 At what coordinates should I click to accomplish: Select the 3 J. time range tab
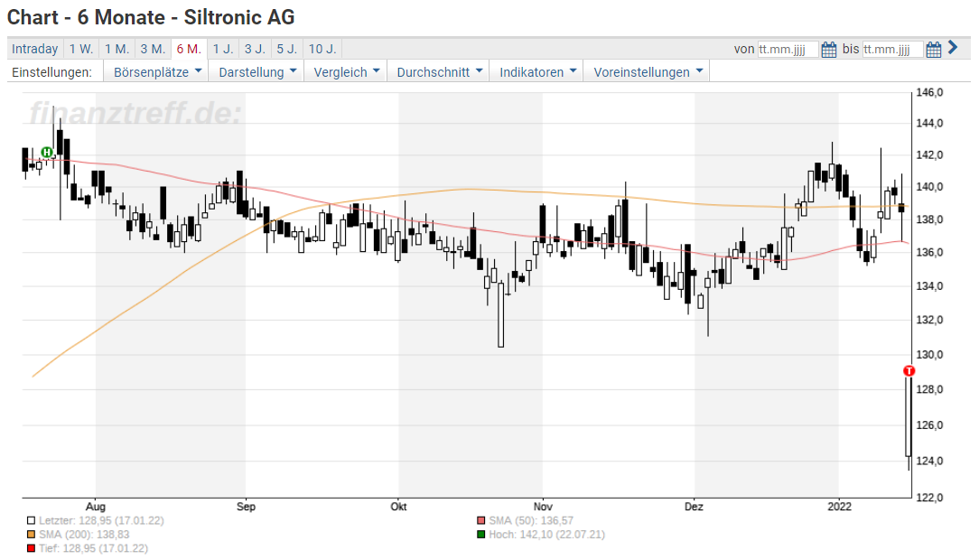(x=255, y=49)
